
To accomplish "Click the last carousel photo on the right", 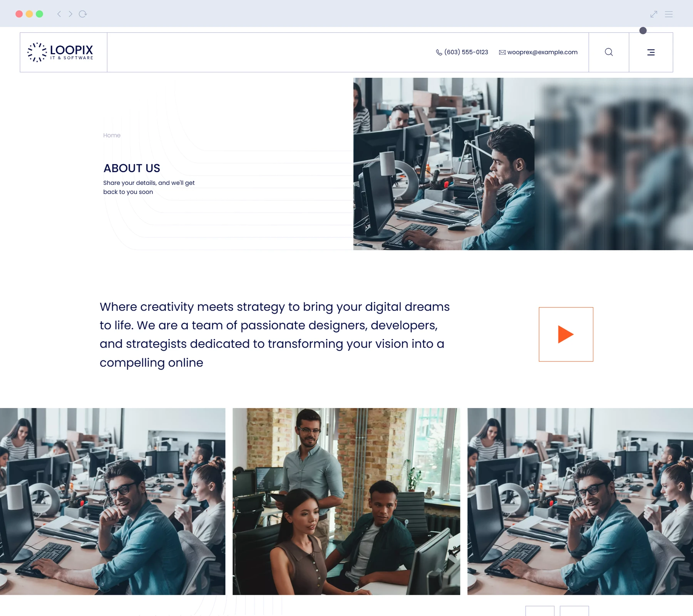I will (x=580, y=501).
